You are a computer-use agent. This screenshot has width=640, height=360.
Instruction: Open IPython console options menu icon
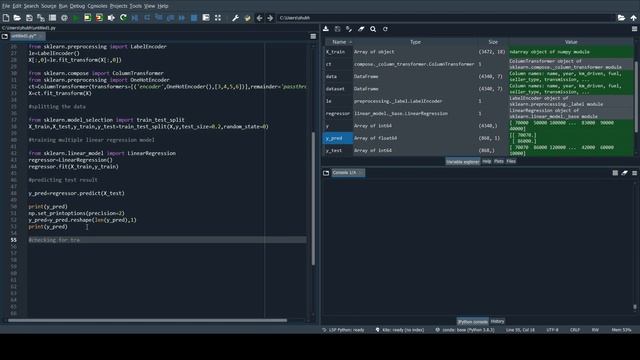pos(635,173)
